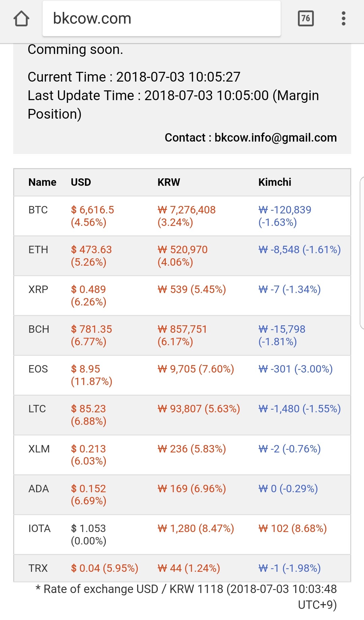Click the USD column header
This screenshot has width=364, height=620.
[81, 182]
